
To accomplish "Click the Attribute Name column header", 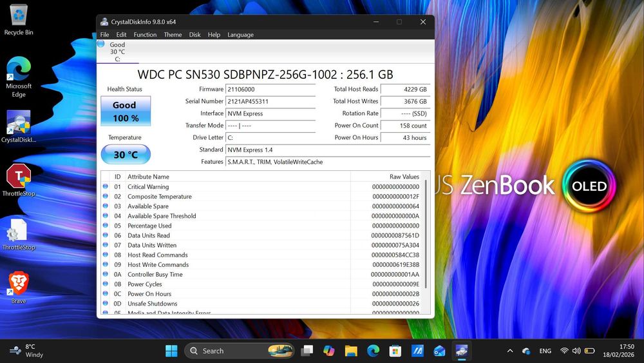I will tap(238, 177).
